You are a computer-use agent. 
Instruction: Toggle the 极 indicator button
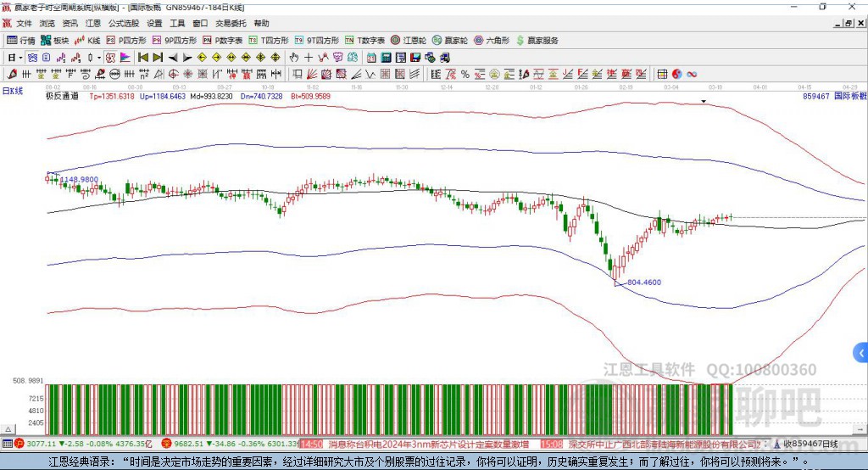111,58
